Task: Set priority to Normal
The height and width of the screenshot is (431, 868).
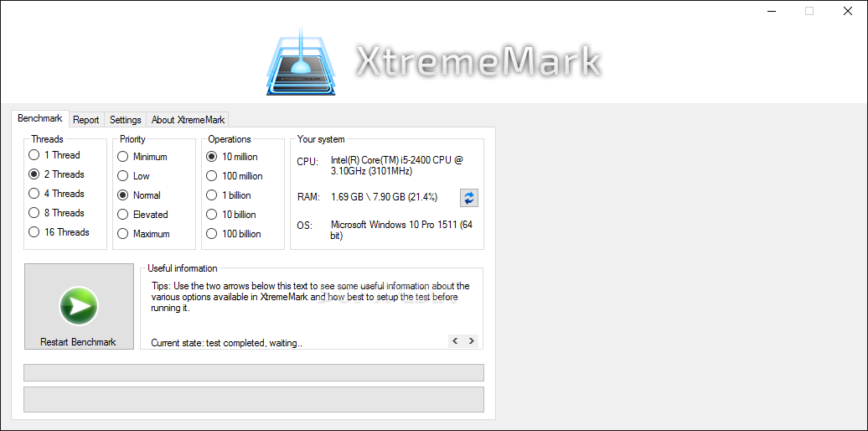Action: pos(139,195)
